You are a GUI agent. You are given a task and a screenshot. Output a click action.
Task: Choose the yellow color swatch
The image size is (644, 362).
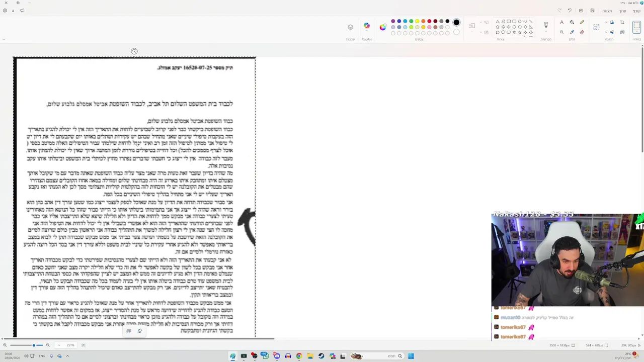[417, 21]
